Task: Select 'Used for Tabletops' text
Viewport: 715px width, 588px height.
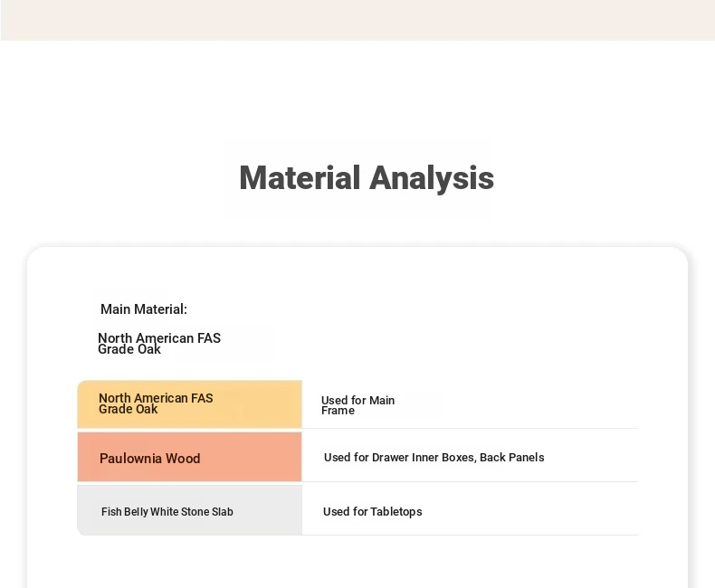Action: click(373, 511)
